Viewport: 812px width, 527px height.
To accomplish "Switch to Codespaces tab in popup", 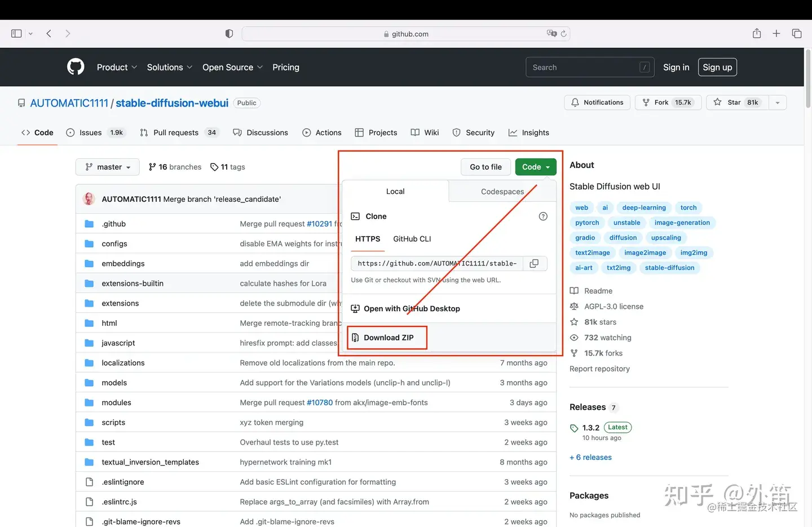I will [502, 192].
